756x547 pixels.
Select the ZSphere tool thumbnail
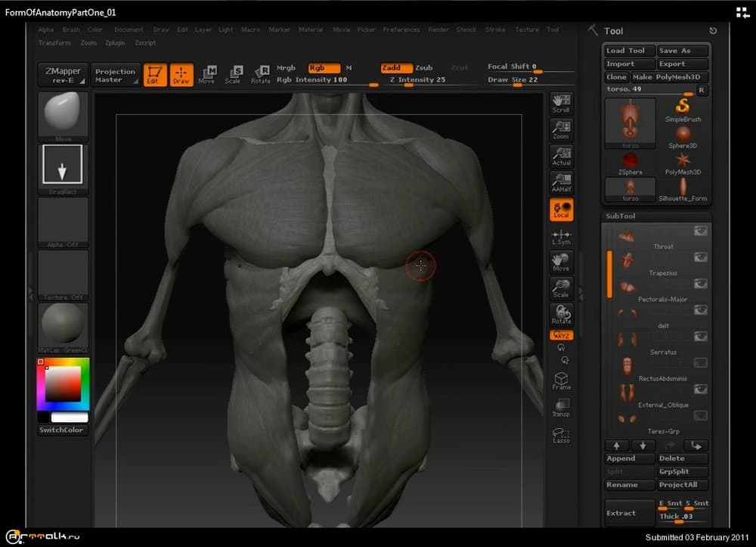(630, 161)
